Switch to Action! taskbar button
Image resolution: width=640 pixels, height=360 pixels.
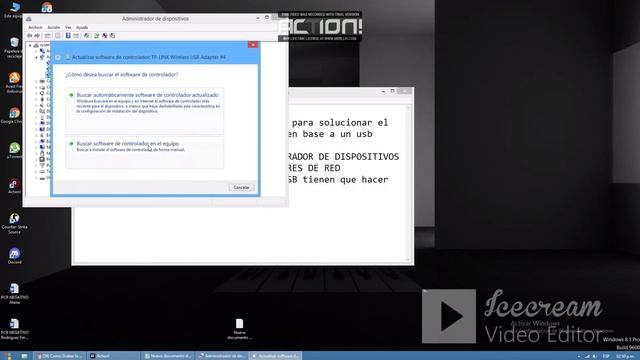click(113, 356)
